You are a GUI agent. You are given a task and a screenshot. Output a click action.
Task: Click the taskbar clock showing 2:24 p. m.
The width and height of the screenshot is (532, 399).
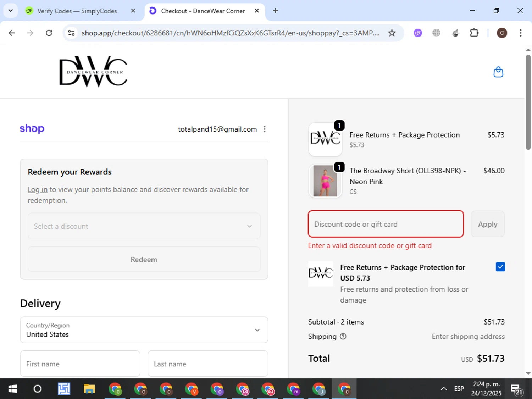[486, 389]
